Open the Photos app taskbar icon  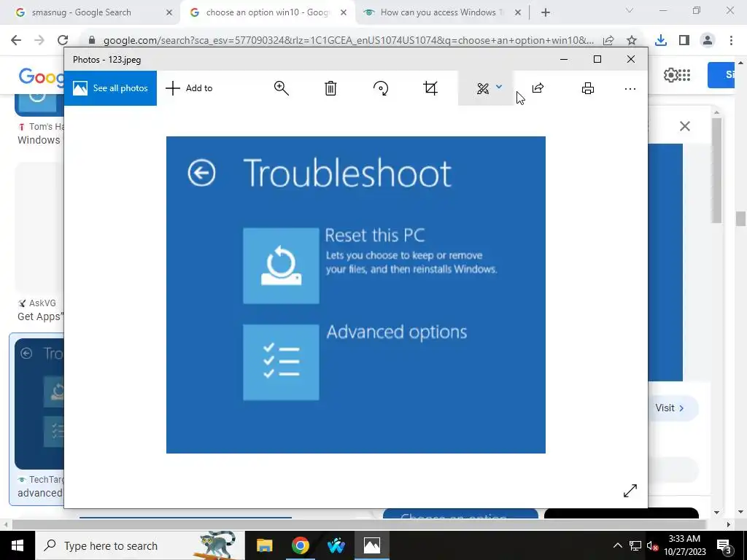(x=371, y=545)
